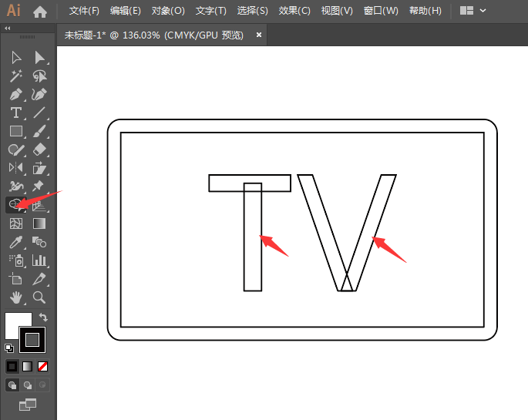Image resolution: width=528 pixels, height=420 pixels.
Task: Select the Magic Wand tool
Action: pos(16,76)
